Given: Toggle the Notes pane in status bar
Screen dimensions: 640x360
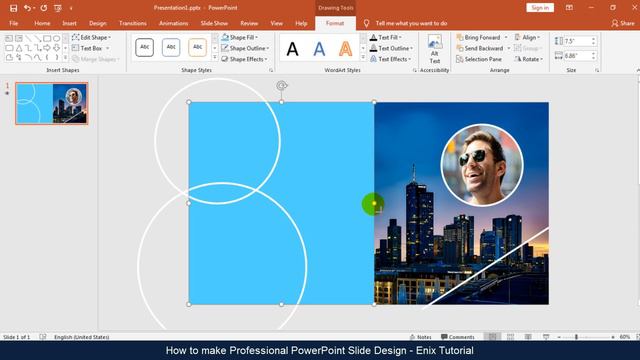Looking at the screenshot, I should pyautogui.click(x=420, y=337).
